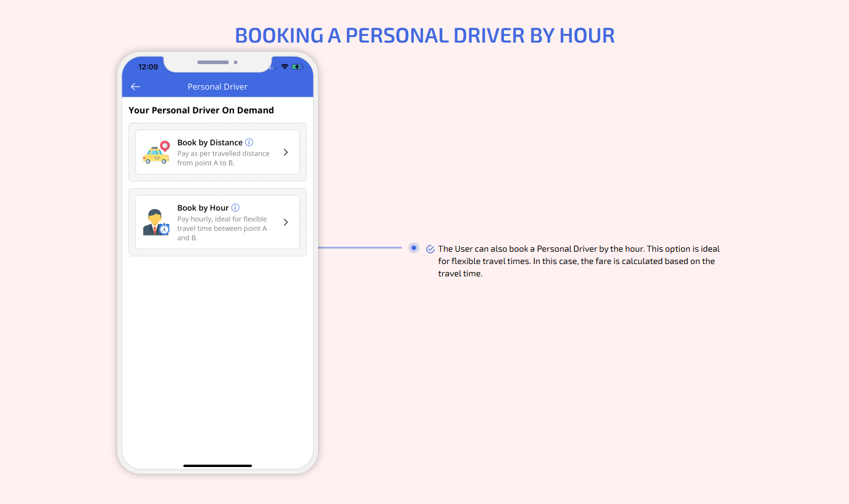Click the 12:09 clock in status bar

(148, 67)
